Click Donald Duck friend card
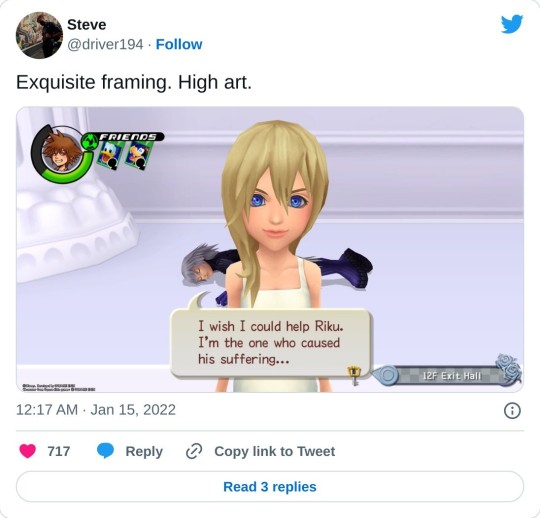 click(110, 155)
